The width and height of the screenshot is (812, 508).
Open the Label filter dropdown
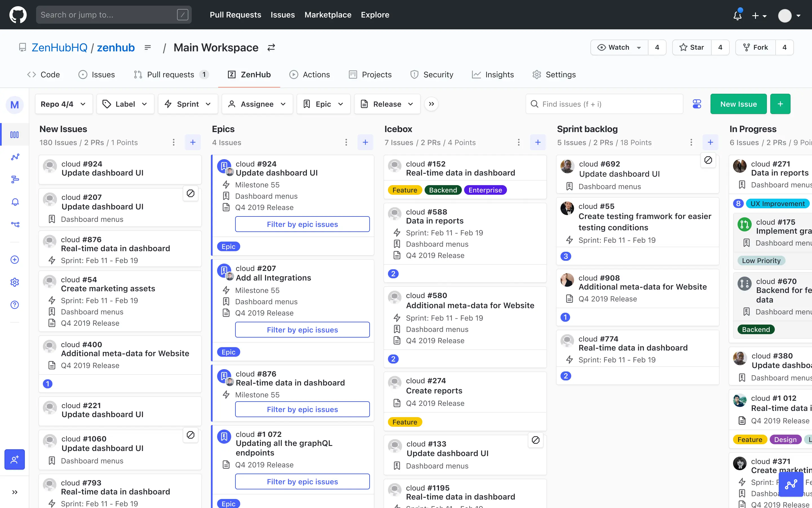pyautogui.click(x=125, y=104)
